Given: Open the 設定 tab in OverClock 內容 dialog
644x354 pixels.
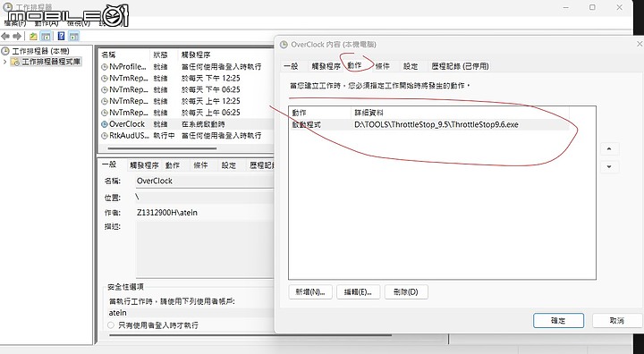Looking at the screenshot, I should pyautogui.click(x=411, y=66).
